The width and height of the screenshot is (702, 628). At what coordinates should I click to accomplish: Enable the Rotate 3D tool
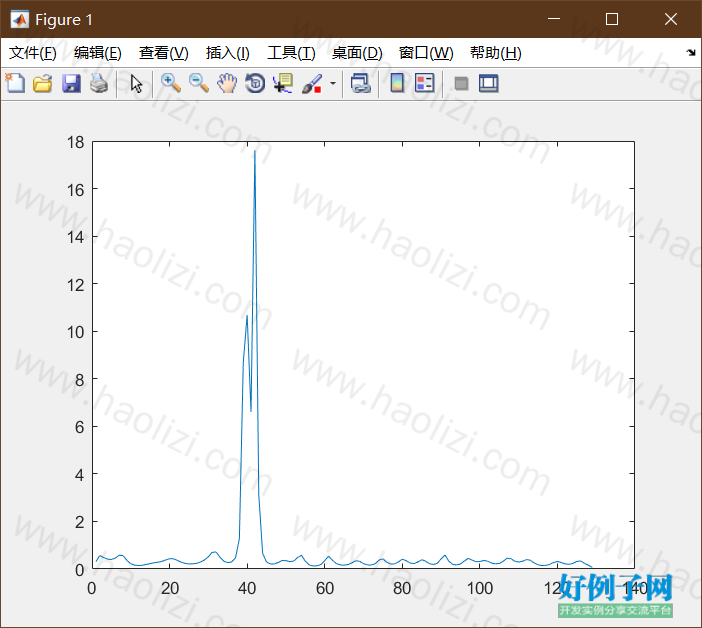(x=255, y=83)
